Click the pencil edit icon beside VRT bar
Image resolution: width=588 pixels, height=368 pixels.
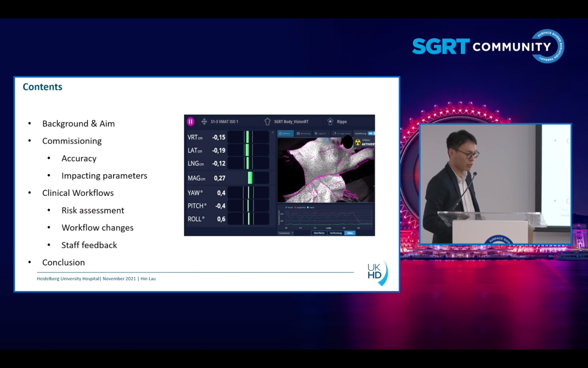[x=273, y=132]
